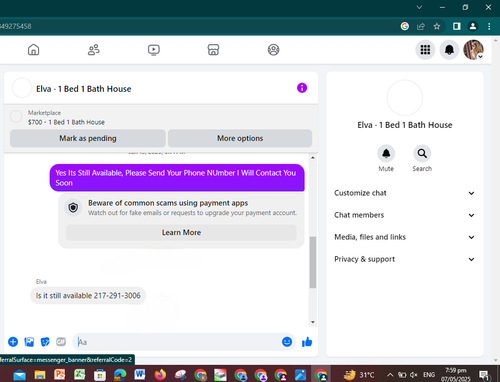Send a thumbs-up like

coord(307,342)
